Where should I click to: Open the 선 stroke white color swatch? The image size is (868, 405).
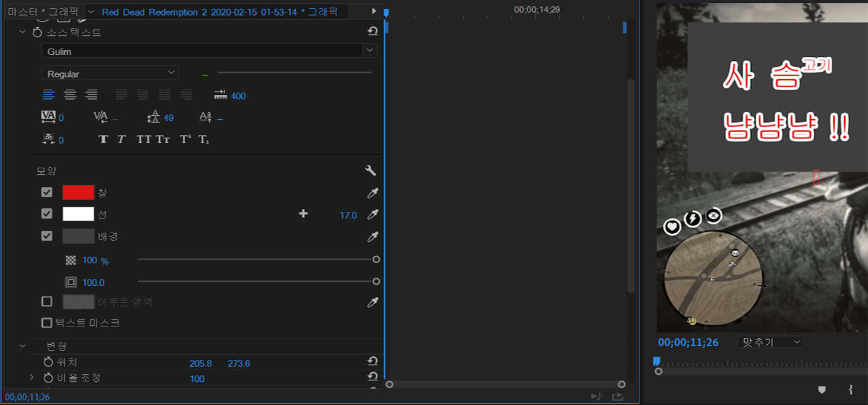(78, 214)
